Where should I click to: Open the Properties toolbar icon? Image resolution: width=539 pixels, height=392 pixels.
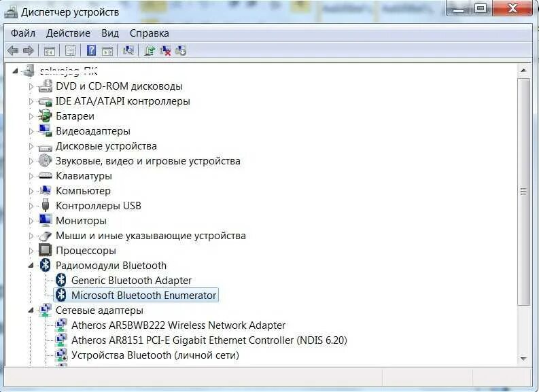[x=70, y=51]
